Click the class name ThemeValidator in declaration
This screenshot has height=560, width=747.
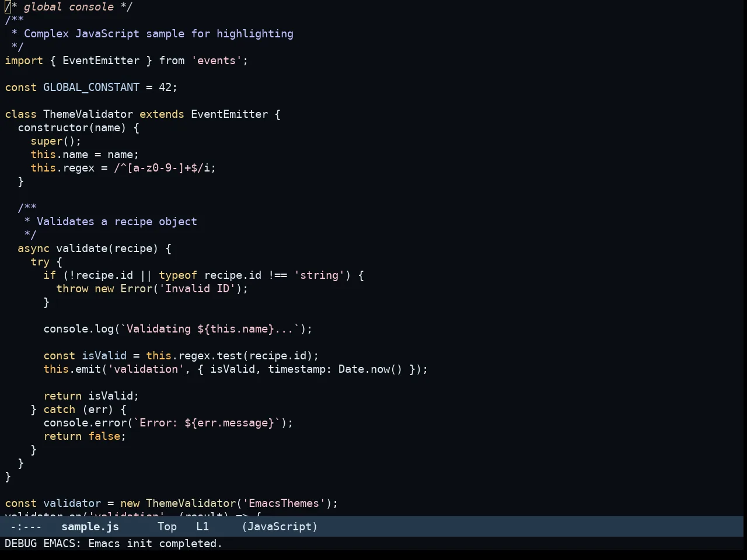point(88,114)
